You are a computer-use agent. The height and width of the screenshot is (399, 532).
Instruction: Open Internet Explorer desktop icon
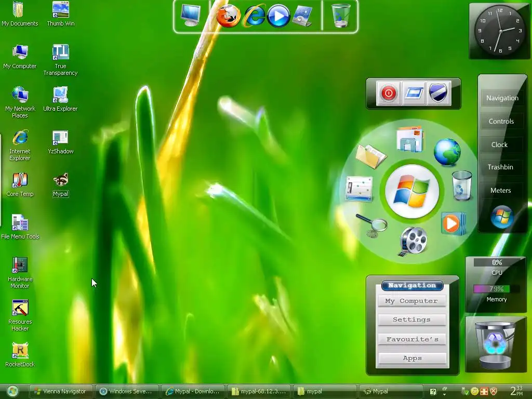coord(20,145)
